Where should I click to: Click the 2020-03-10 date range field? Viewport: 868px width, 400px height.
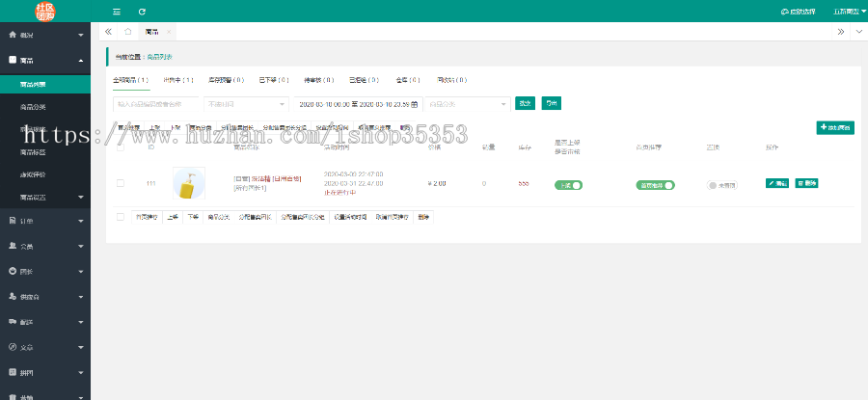[x=358, y=104]
